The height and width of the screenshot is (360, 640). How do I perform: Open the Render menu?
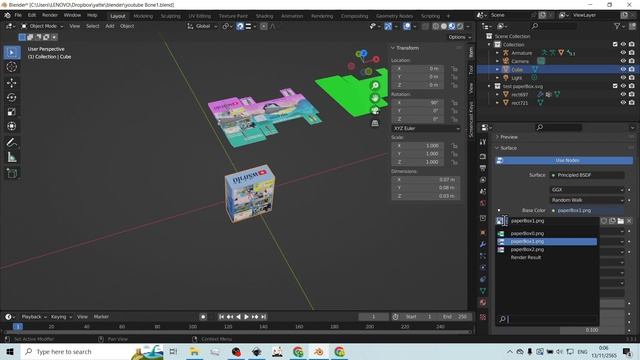(x=50, y=15)
